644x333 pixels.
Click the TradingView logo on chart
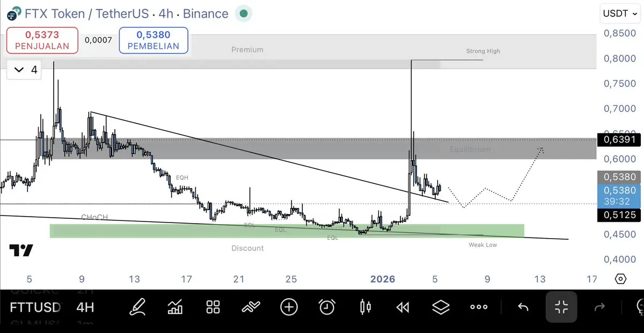(x=21, y=250)
